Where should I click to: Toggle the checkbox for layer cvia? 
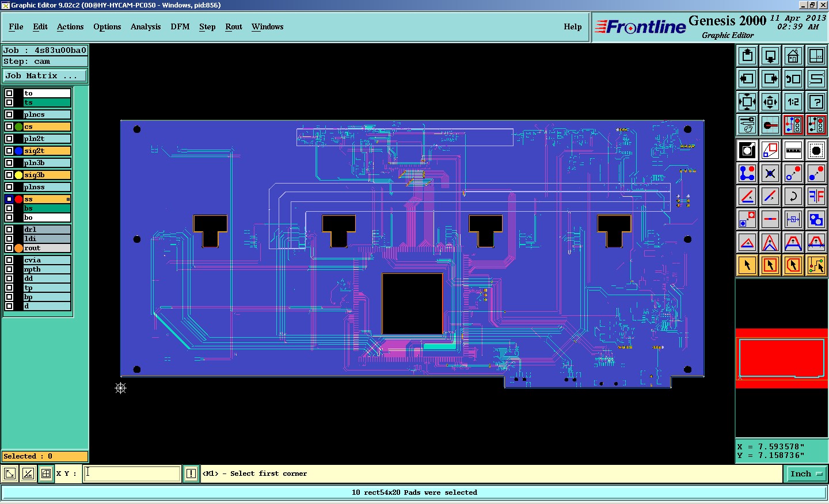[x=9, y=260]
